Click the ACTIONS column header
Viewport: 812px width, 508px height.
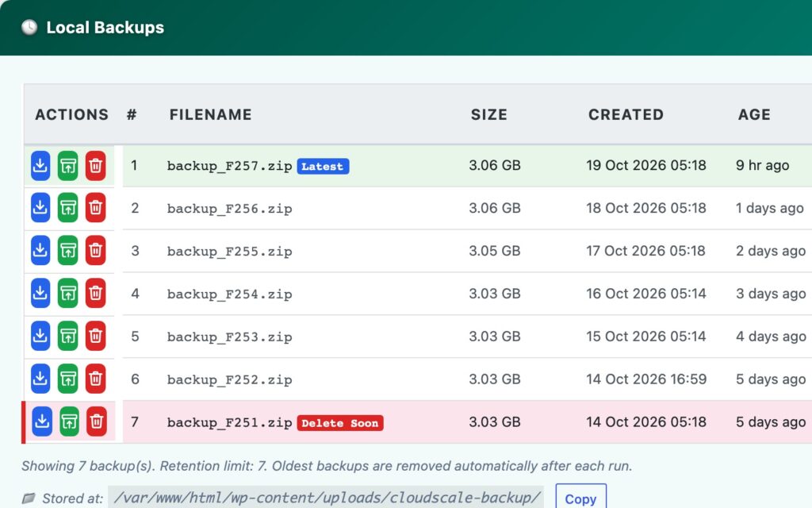tap(72, 114)
